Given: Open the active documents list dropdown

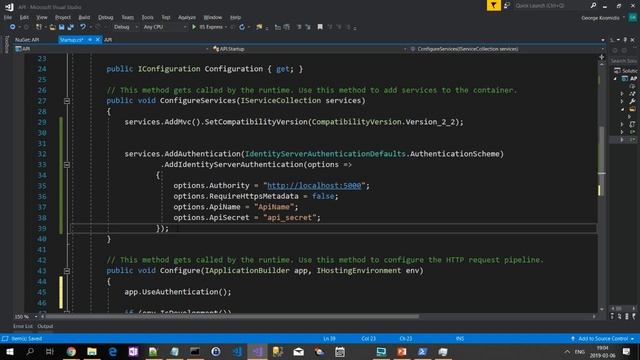Looking at the screenshot, I should [603, 40].
